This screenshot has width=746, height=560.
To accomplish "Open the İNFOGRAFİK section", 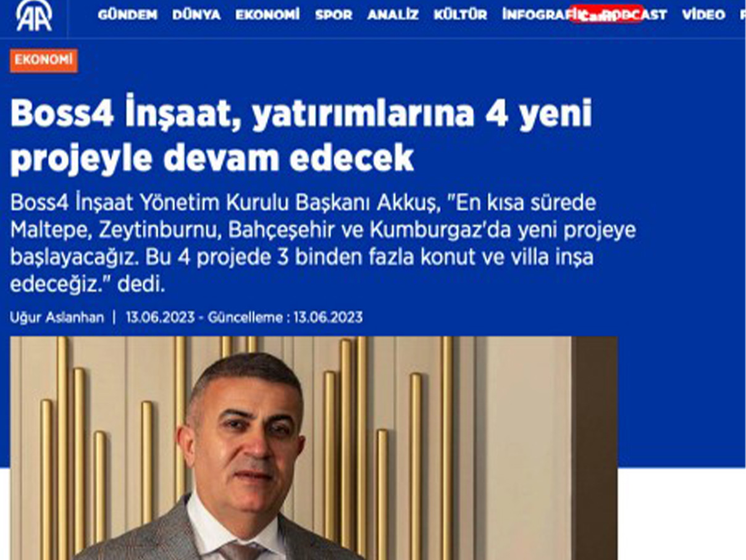I will coord(536,15).
